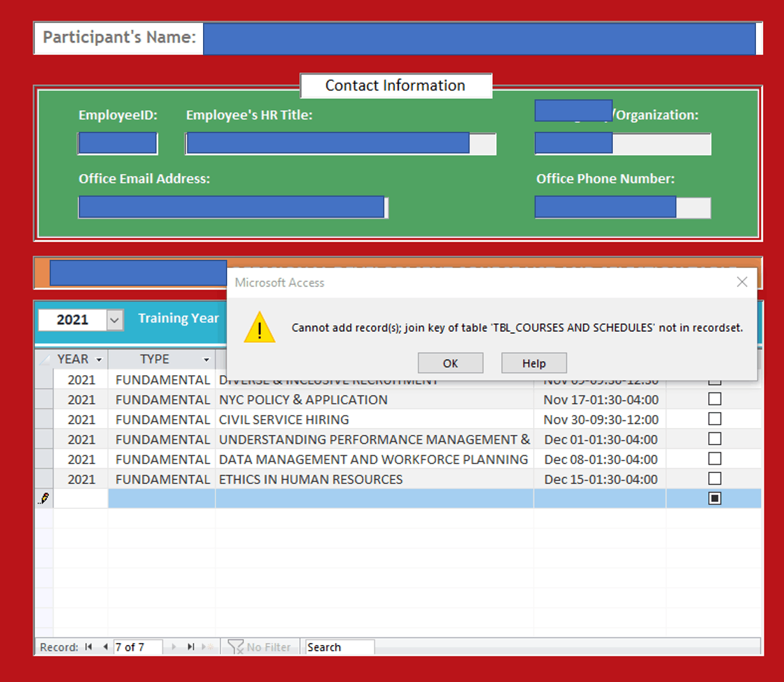Tick checkbox for NYC POLICY & APPLICATION row
784x682 pixels.
pos(715,399)
